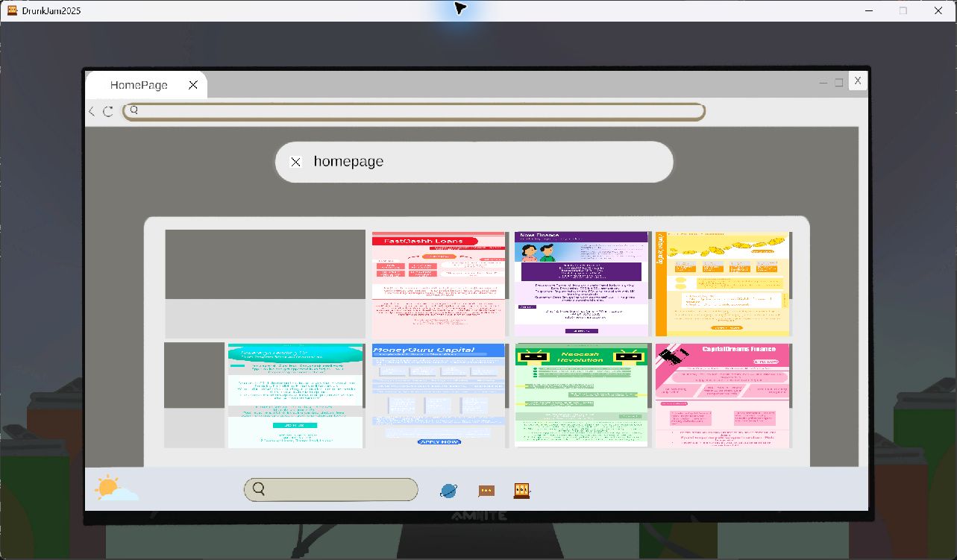957x560 pixels.
Task: Reload the page with the refresh icon
Action: [x=108, y=112]
